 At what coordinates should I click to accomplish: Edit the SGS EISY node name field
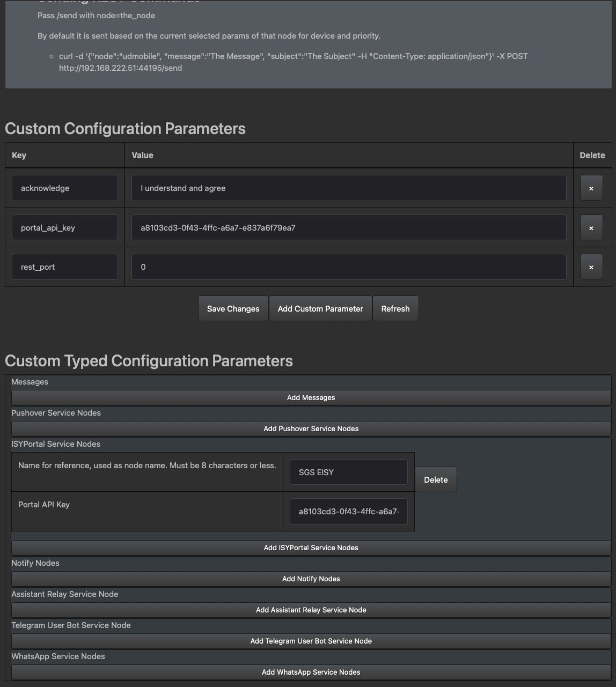(349, 472)
